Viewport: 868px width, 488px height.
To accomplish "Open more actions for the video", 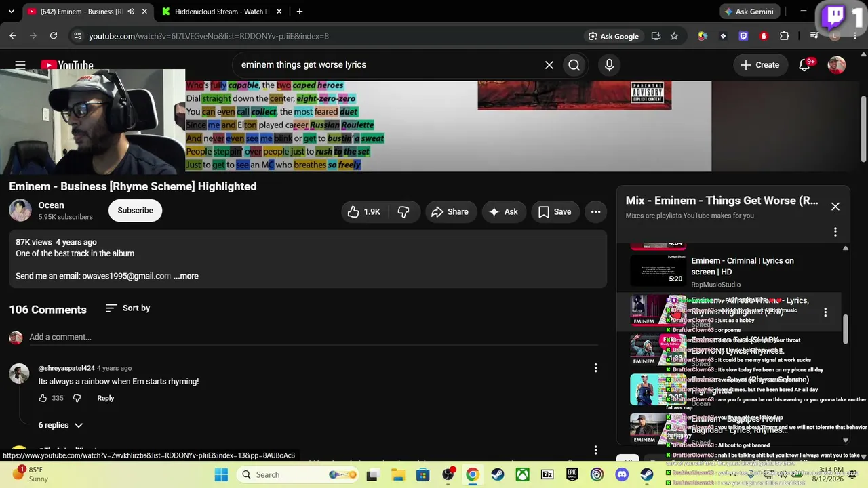I will coord(595,212).
